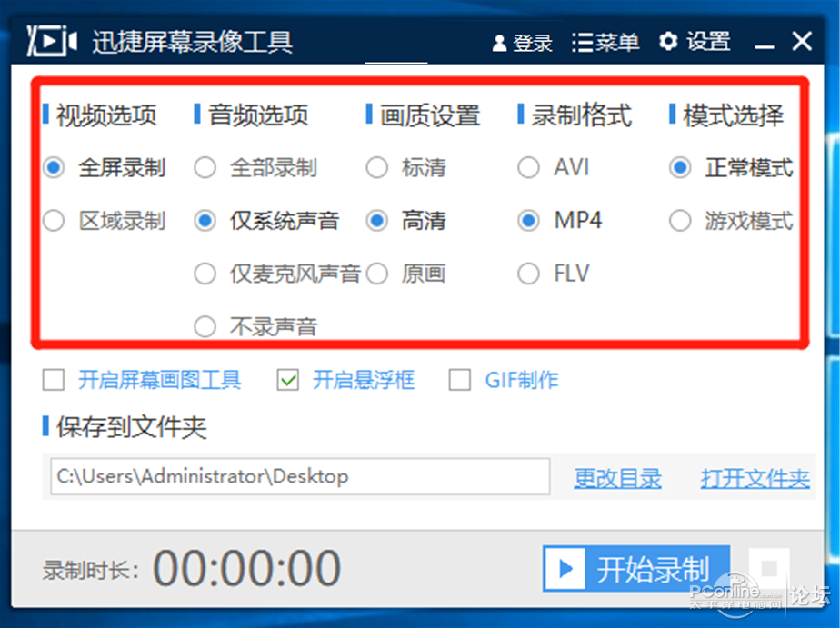
Task: Click the 视频选项 section heading
Action: (106, 115)
